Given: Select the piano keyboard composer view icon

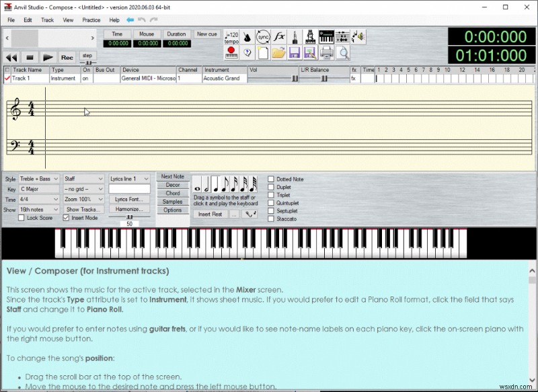Looking at the screenshot, I should 326,37.
